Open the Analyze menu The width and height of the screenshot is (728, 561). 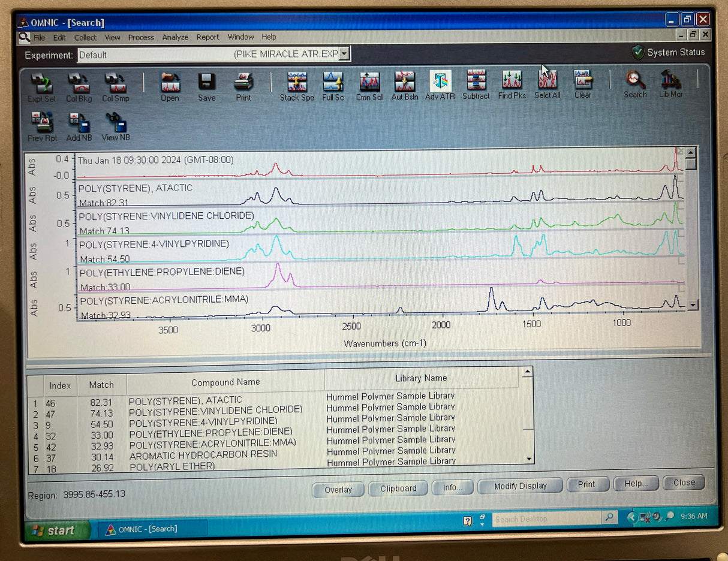click(175, 37)
